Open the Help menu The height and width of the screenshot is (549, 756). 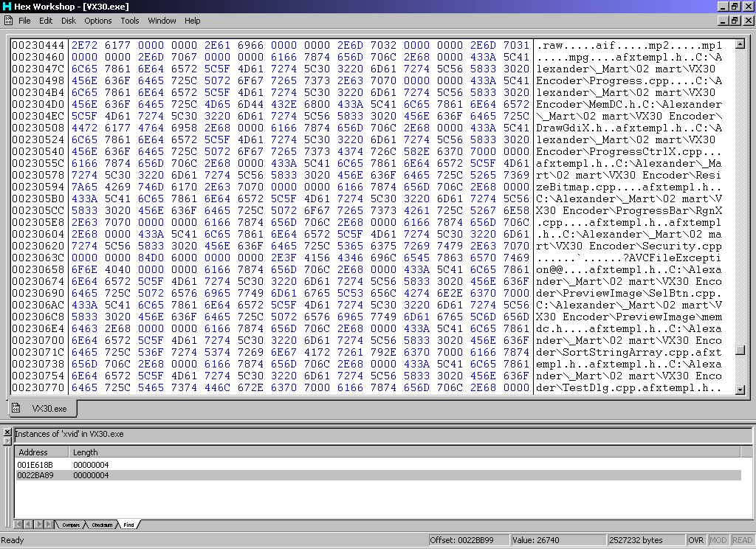193,21
